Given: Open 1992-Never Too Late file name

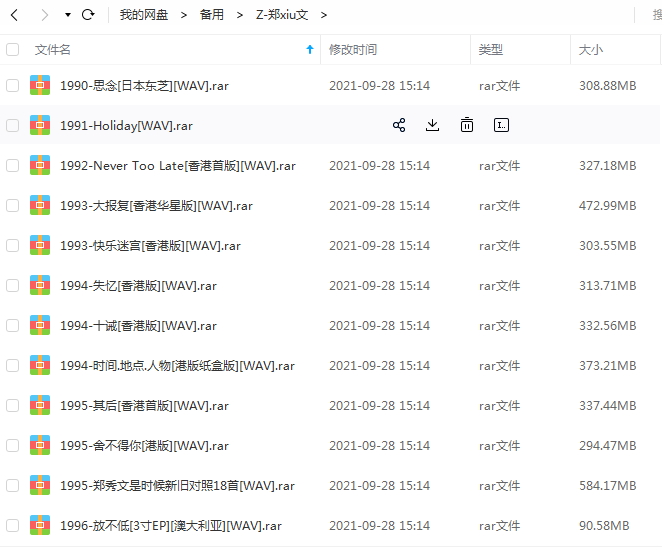Looking at the screenshot, I should click(x=177, y=165).
